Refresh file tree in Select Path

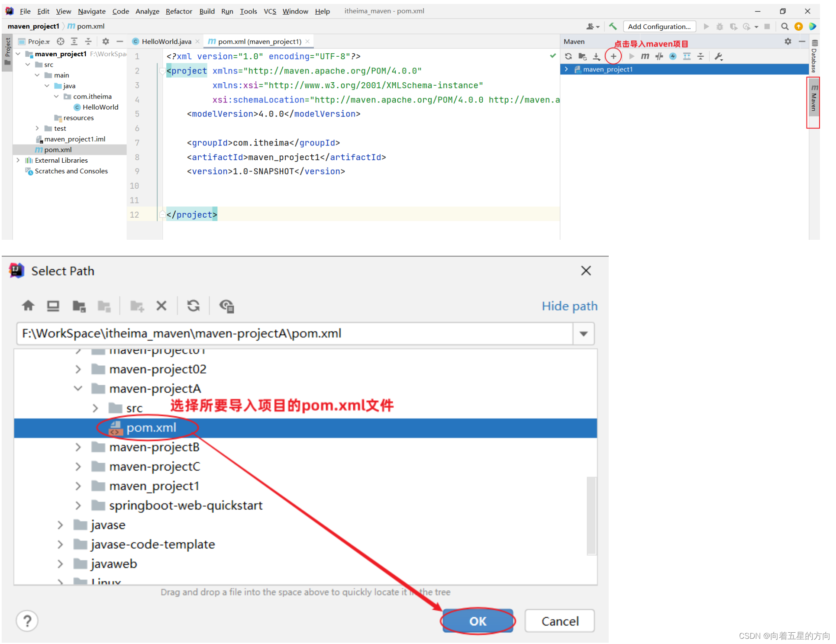click(194, 306)
